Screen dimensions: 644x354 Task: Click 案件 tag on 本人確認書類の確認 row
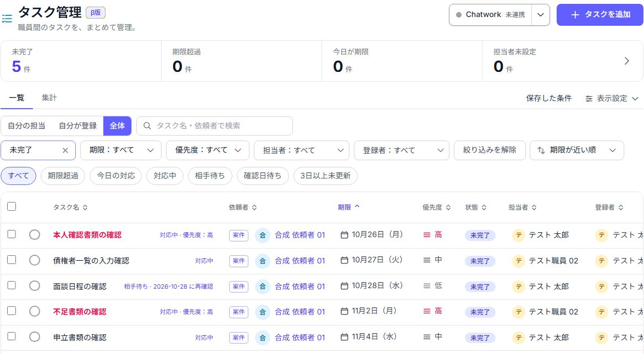point(238,235)
